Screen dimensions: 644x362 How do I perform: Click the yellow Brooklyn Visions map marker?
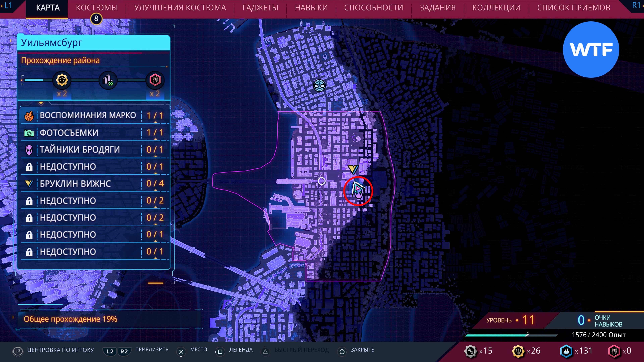click(x=353, y=169)
